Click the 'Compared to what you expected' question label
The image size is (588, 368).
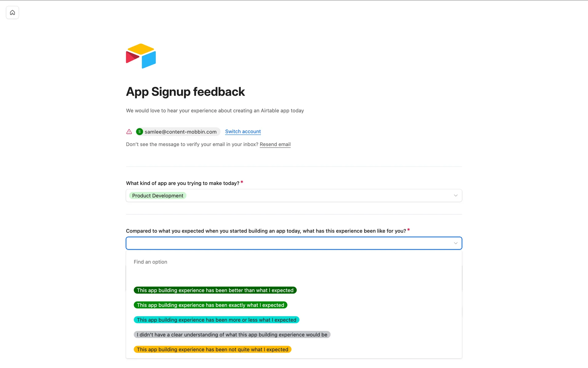coord(266,231)
